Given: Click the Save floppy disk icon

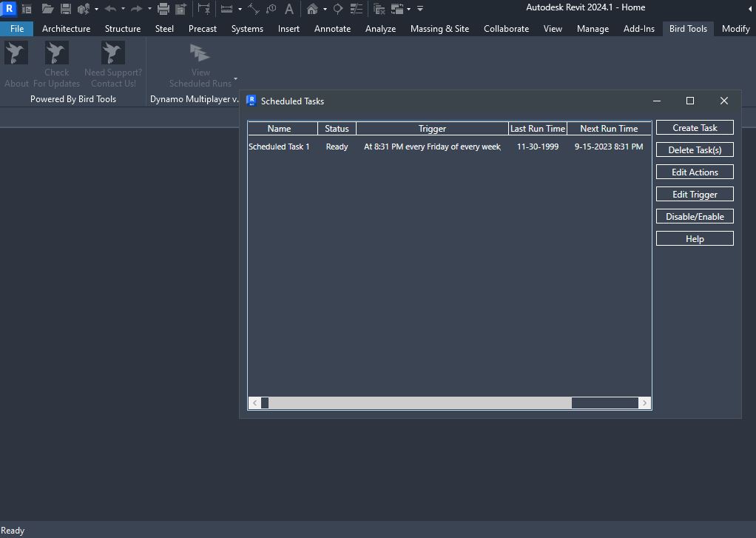Looking at the screenshot, I should click(x=66, y=9).
